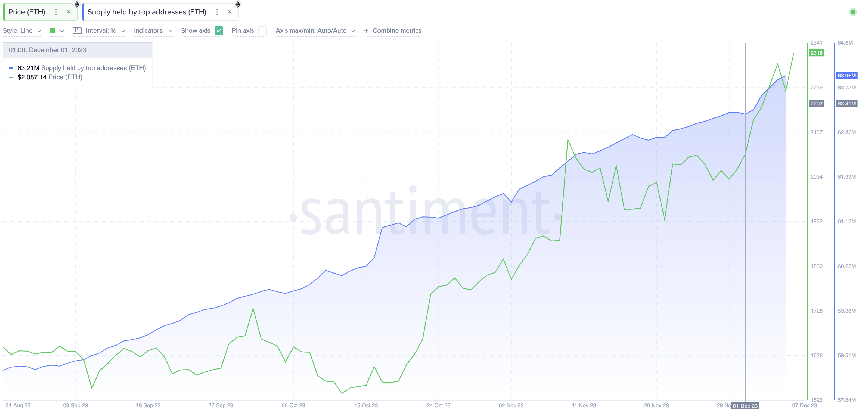Select Supply held by top addresses tab
The width and height of the screenshot is (868, 416).
click(x=147, y=12)
